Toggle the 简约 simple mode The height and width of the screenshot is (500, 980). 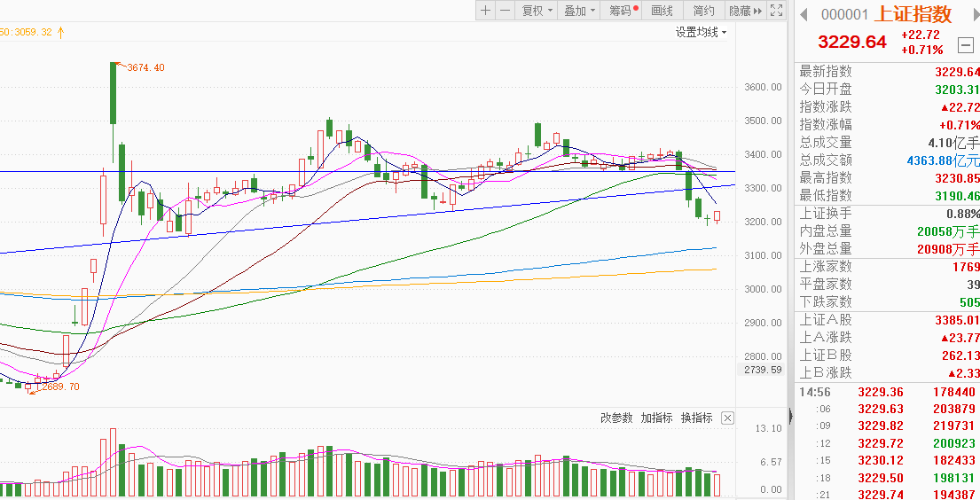click(704, 11)
